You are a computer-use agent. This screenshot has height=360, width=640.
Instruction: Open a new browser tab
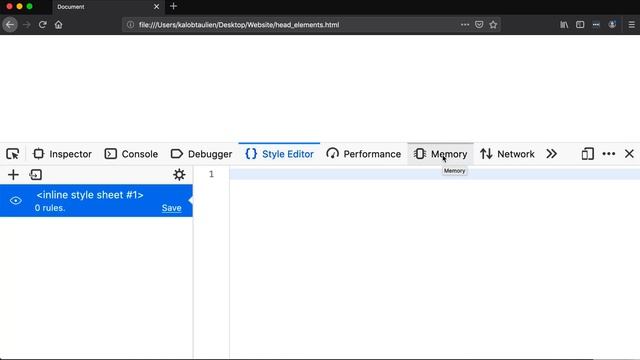(173, 6)
